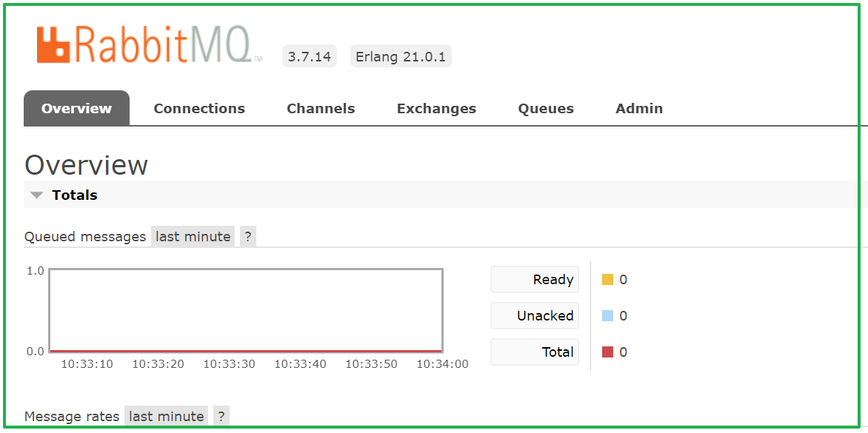Click the yellow Ready color swatch
868x433 pixels.
(608, 280)
